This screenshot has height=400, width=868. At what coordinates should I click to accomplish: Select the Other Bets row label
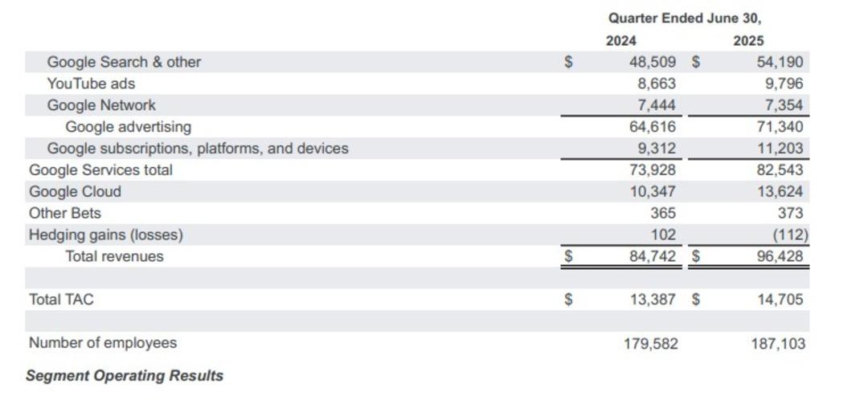pos(65,213)
